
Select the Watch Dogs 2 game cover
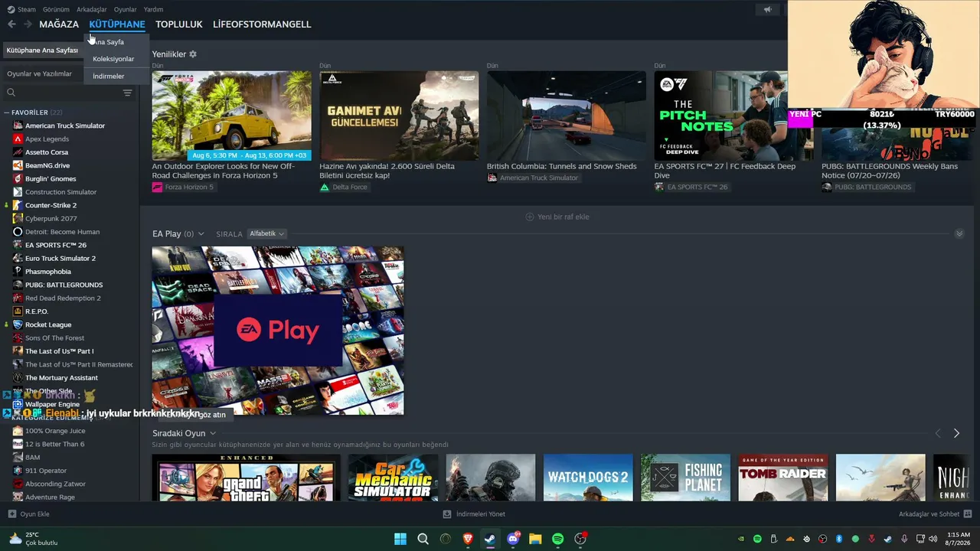point(588,478)
